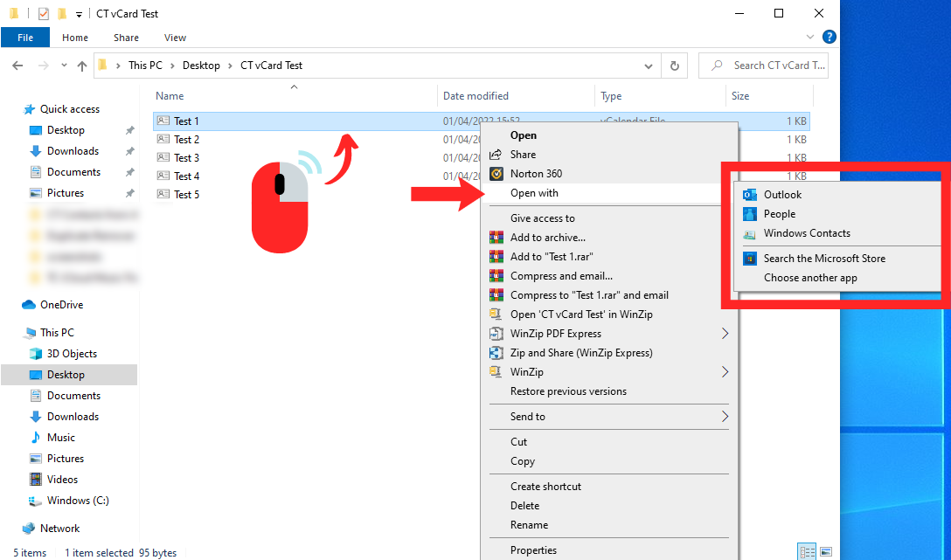
Task: Expand the Send to submenu arrow
Action: coord(725,417)
